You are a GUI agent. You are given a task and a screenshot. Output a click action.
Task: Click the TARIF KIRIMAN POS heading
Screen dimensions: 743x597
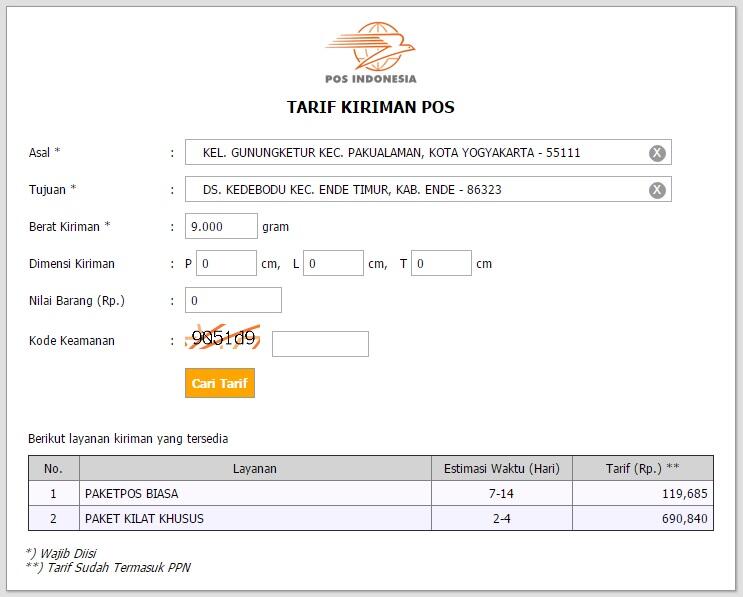371,107
